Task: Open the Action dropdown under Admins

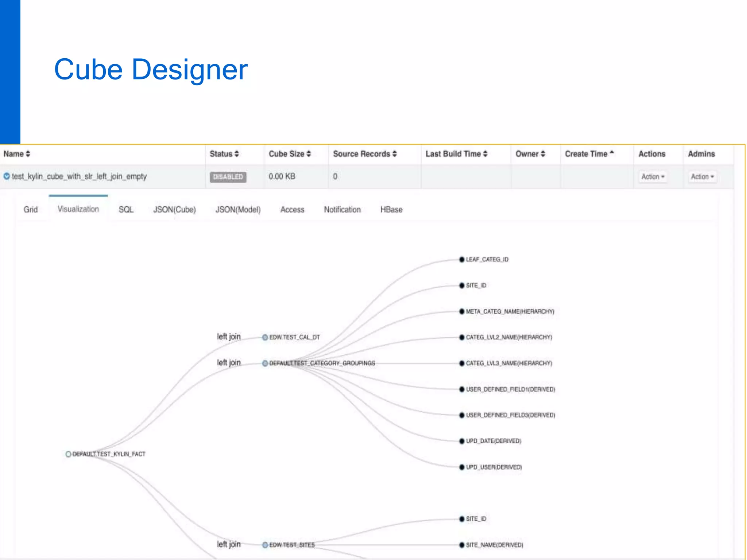Action: tap(702, 177)
